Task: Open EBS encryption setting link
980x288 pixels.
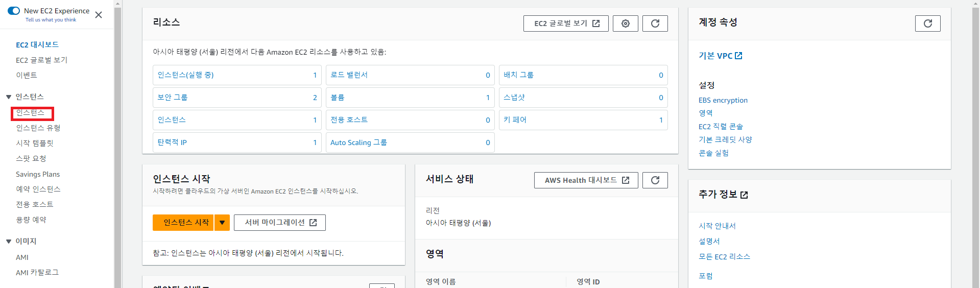Action: point(723,100)
